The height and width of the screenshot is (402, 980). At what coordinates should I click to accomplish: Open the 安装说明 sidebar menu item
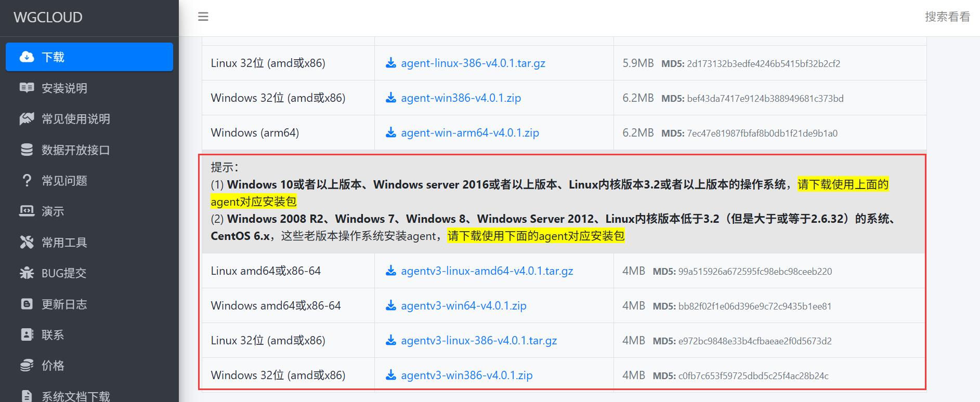point(89,88)
